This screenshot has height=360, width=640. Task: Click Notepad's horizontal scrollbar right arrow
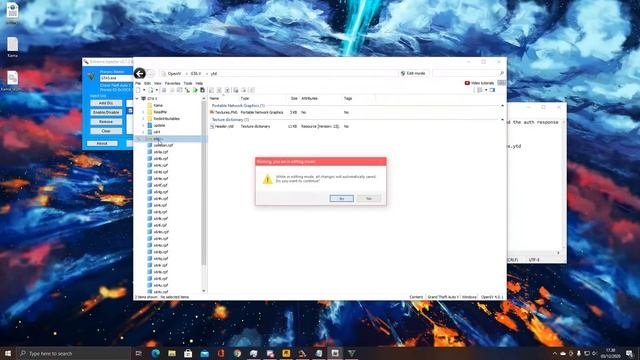(x=558, y=253)
